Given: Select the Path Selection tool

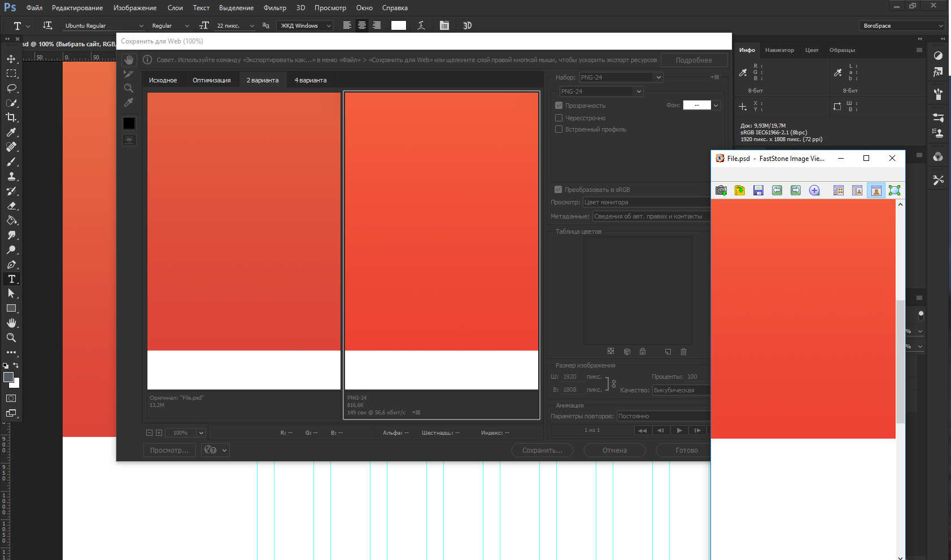Looking at the screenshot, I should (11, 294).
